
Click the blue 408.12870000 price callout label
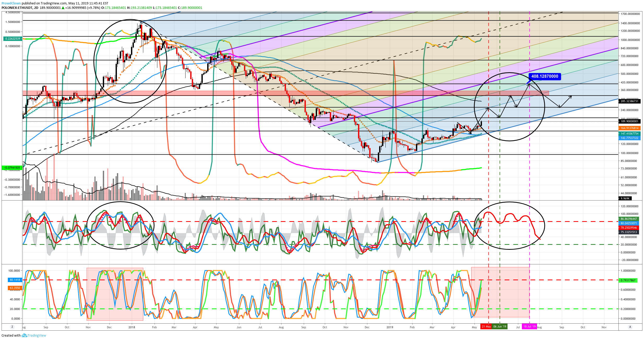coord(545,76)
